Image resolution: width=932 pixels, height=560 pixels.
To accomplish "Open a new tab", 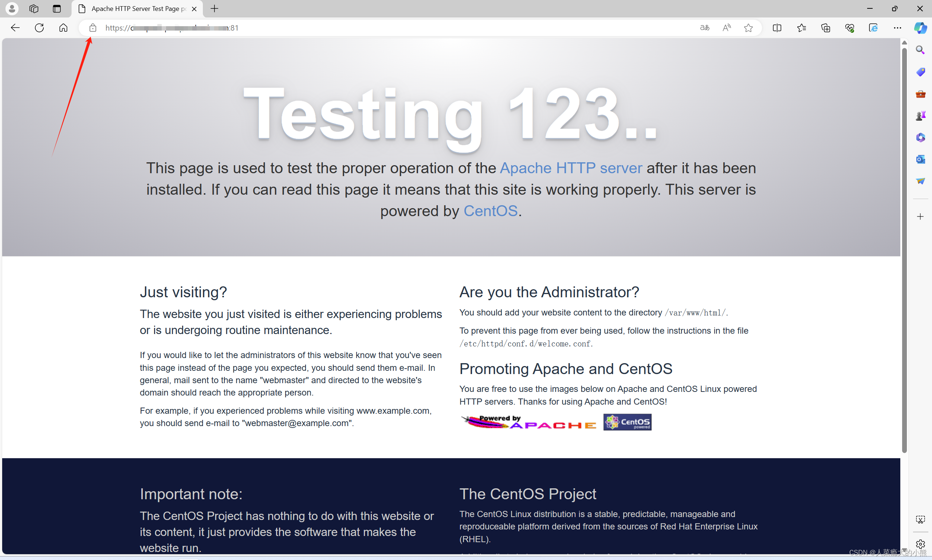I will click(215, 9).
